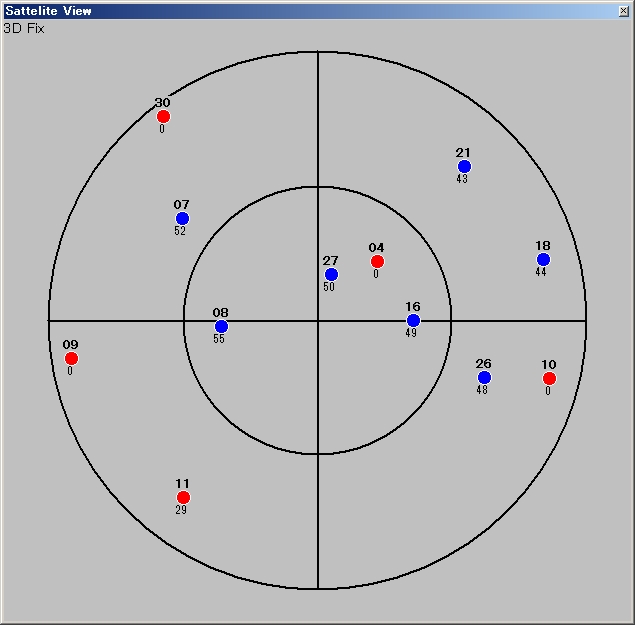
Task: Click the blue satellite 27 dot
Action: pos(331,275)
